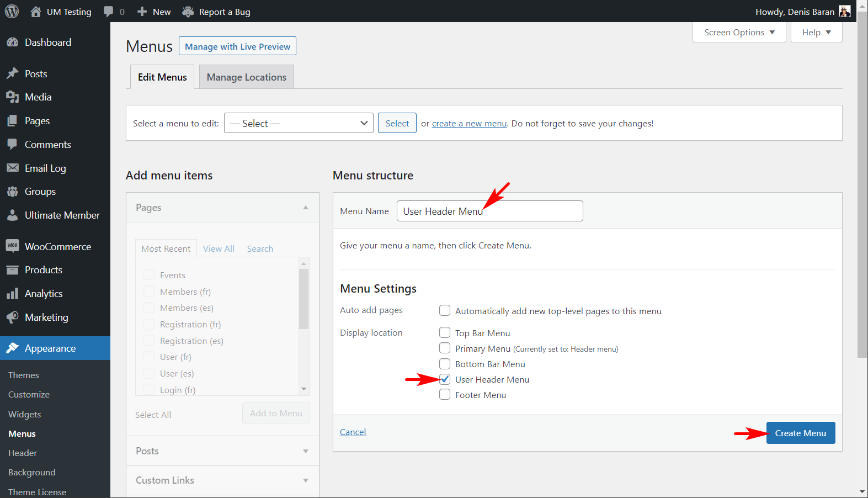The image size is (868, 498).
Task: Click the Comments sidebar icon
Action: 13,144
